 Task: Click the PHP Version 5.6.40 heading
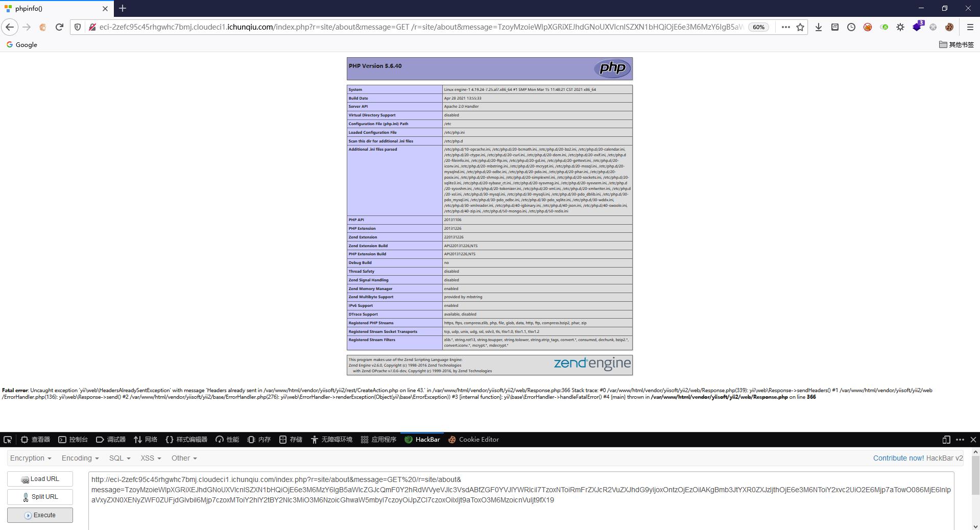[375, 66]
